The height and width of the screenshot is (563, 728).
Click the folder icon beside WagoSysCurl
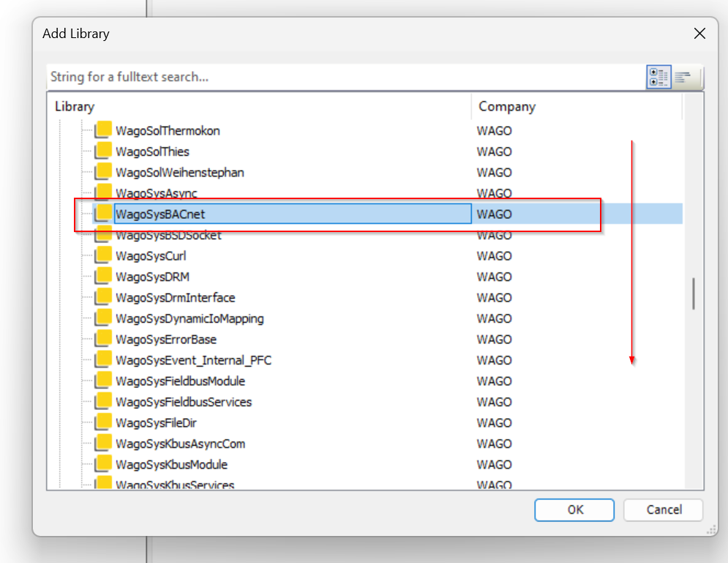coord(103,255)
